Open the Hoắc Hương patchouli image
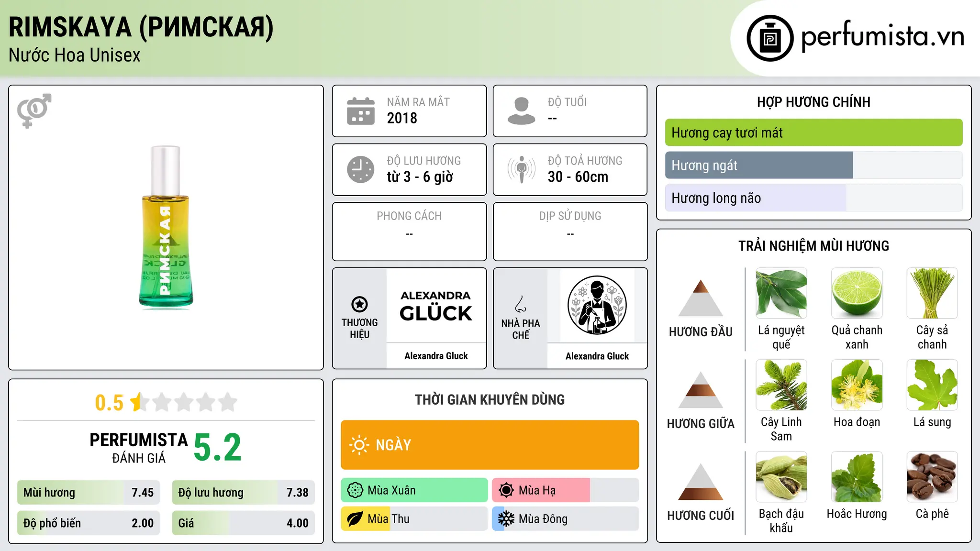 click(x=857, y=477)
